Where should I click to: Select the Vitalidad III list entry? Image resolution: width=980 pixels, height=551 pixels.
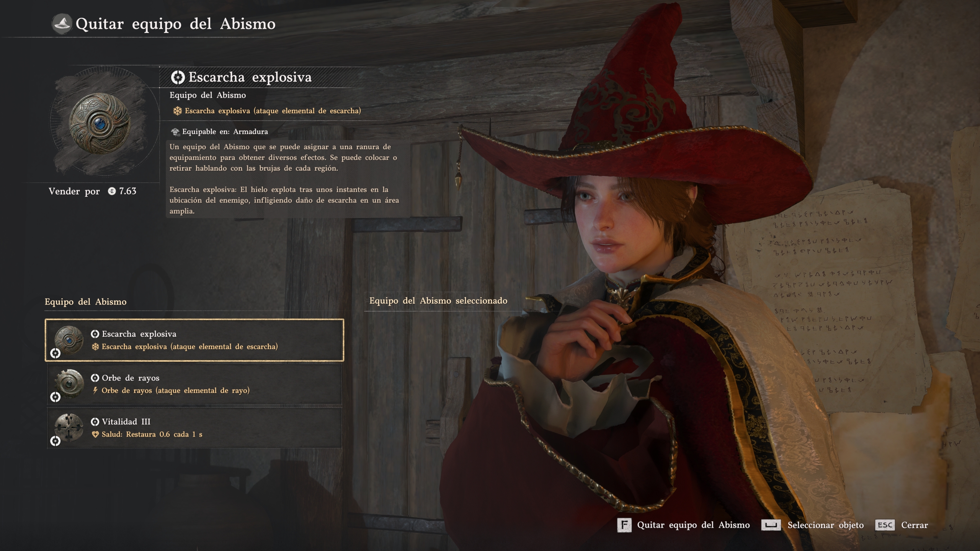[194, 428]
